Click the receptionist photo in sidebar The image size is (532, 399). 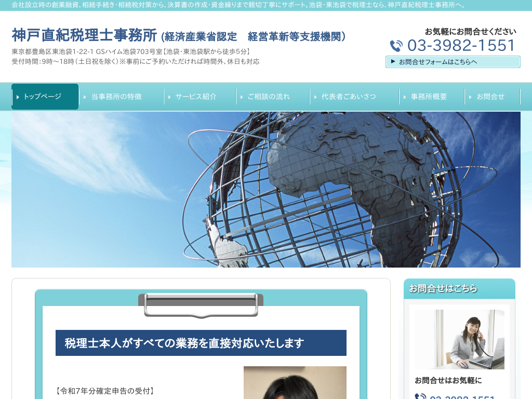pyautogui.click(x=459, y=339)
